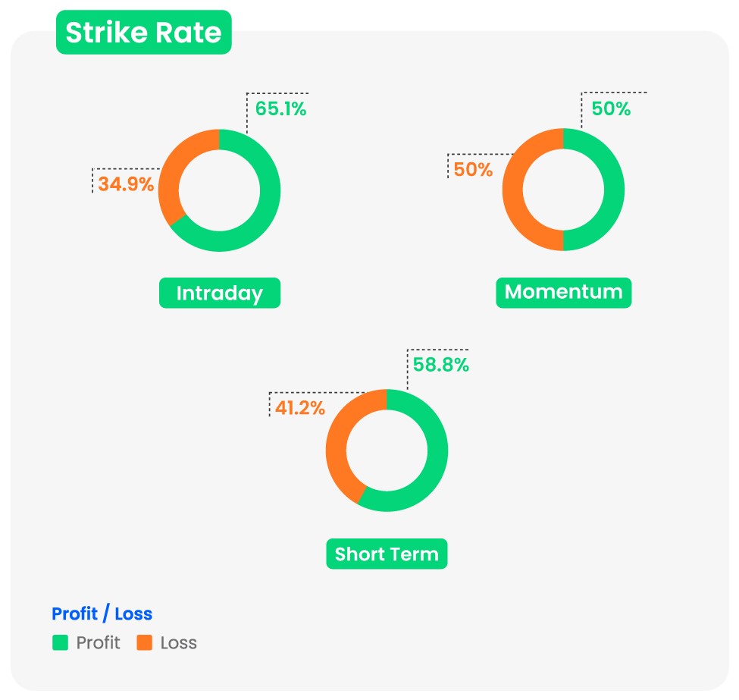The width and height of the screenshot is (739, 700).
Task: Select the Momentum label button
Action: pos(563,292)
